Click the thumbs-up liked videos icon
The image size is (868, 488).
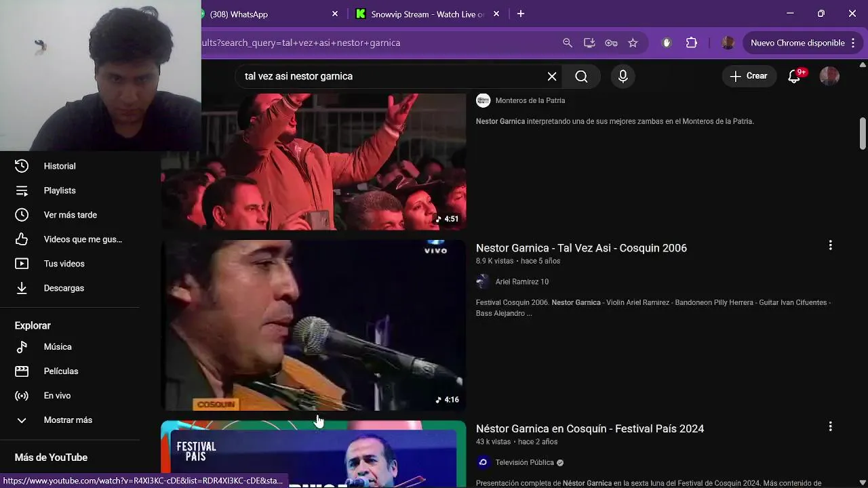(22, 239)
